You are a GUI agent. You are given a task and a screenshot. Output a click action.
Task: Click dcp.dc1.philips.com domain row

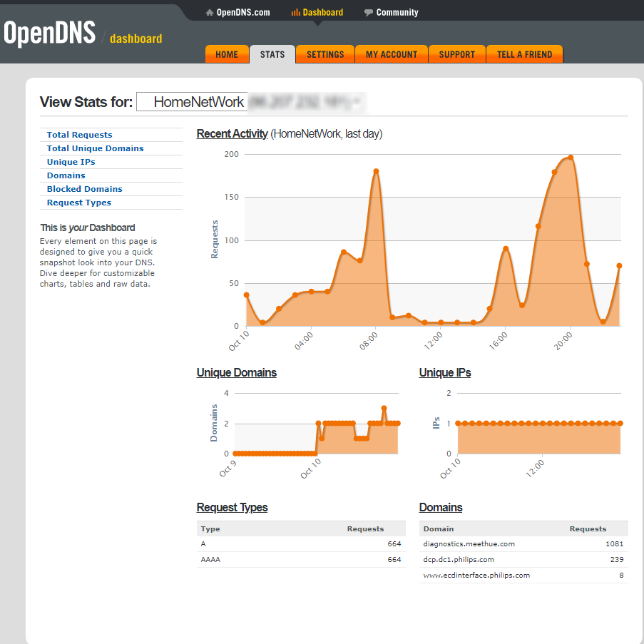[523, 559]
